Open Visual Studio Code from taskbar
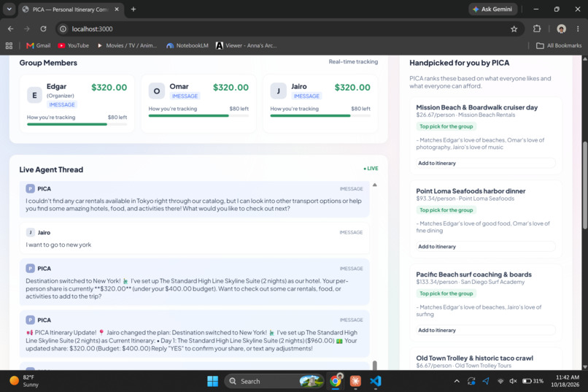 point(375,382)
